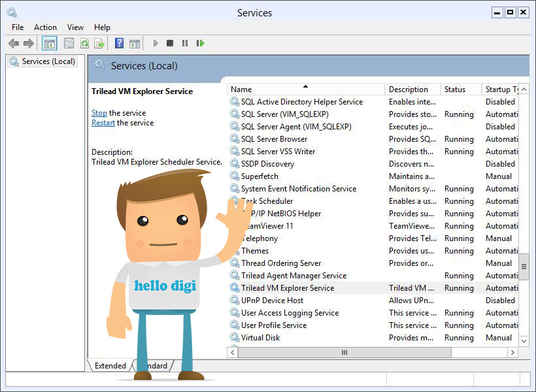536x392 pixels.
Task: Open the View menu
Action: (75, 27)
